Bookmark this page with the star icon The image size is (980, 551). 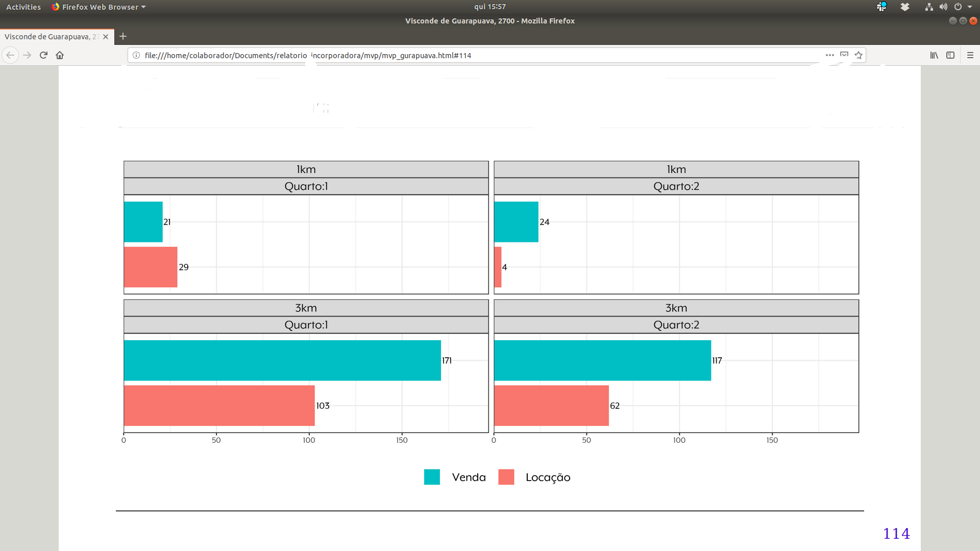pos(859,55)
